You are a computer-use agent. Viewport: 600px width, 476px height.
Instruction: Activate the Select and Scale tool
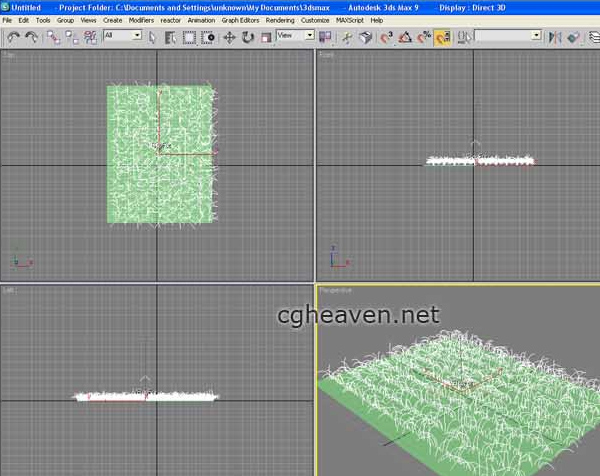(x=266, y=37)
